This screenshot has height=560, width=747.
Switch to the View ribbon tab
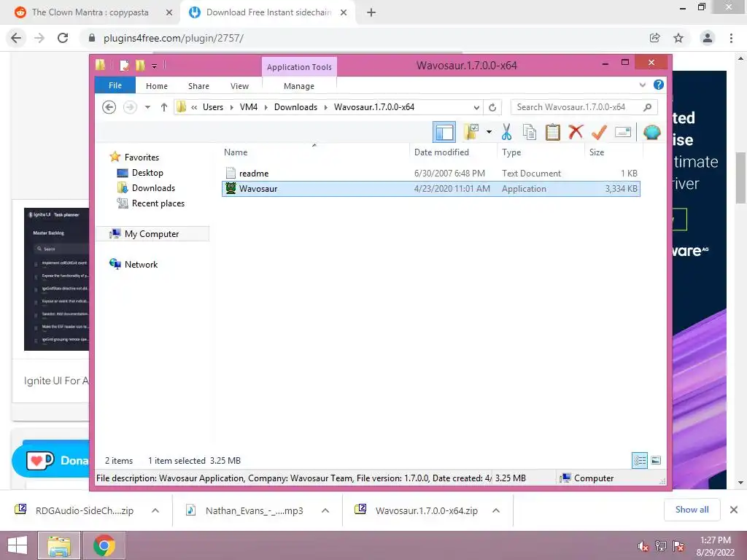coord(239,86)
